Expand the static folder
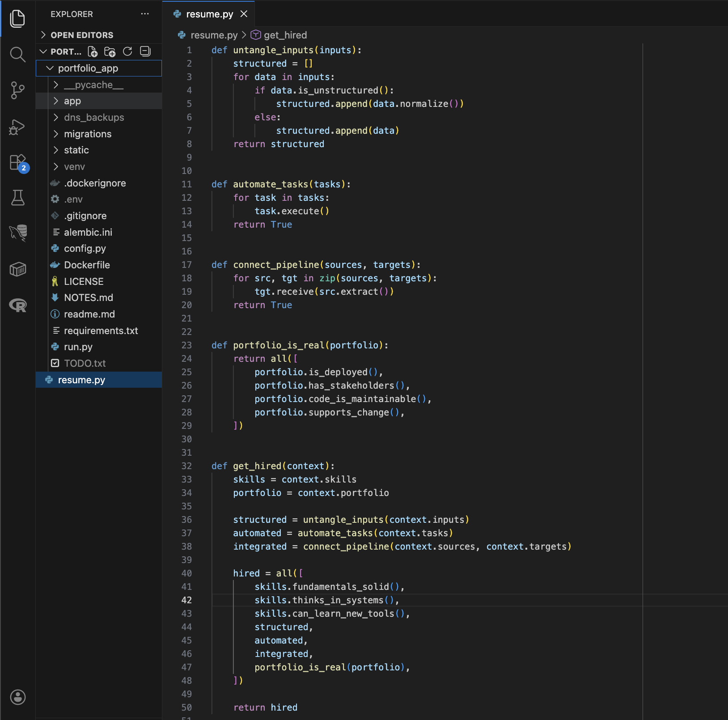Image resolution: width=728 pixels, height=720 pixels. pyautogui.click(x=76, y=150)
